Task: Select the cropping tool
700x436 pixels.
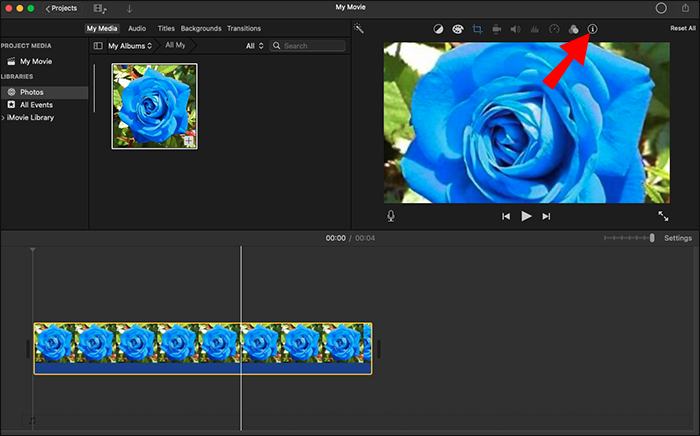Action: [477, 29]
